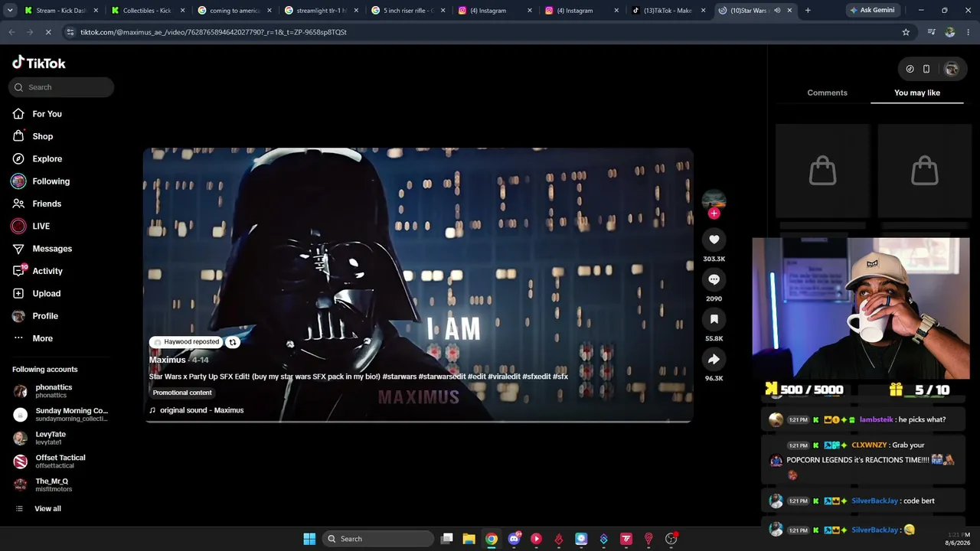Image resolution: width=980 pixels, height=551 pixels.
Task: Switch to the 5 inch riser rifle tab
Action: 408,11
